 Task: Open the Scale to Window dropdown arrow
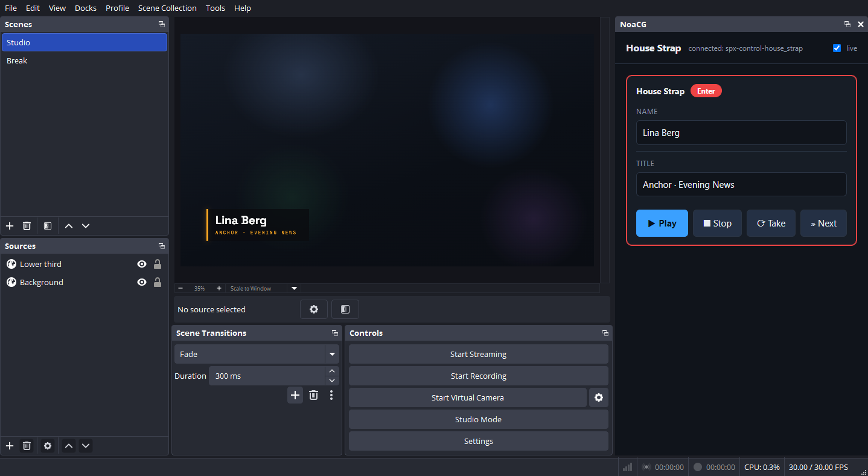[295, 288]
